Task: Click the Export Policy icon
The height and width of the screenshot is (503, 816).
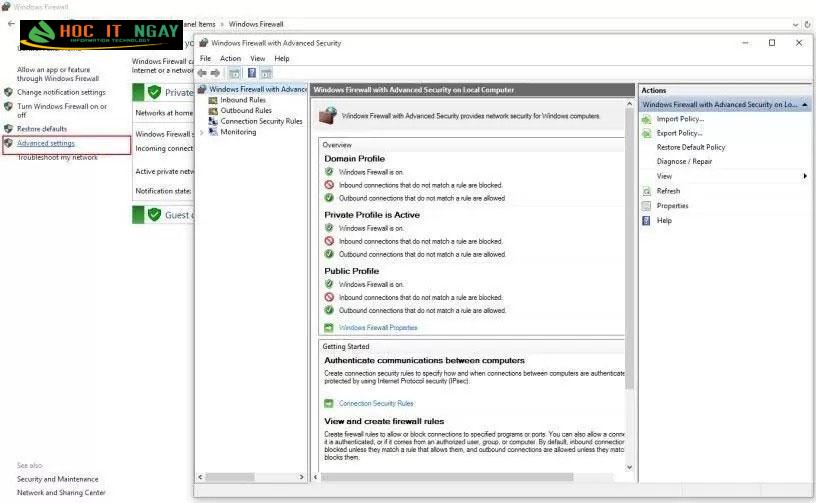Action: pos(646,133)
